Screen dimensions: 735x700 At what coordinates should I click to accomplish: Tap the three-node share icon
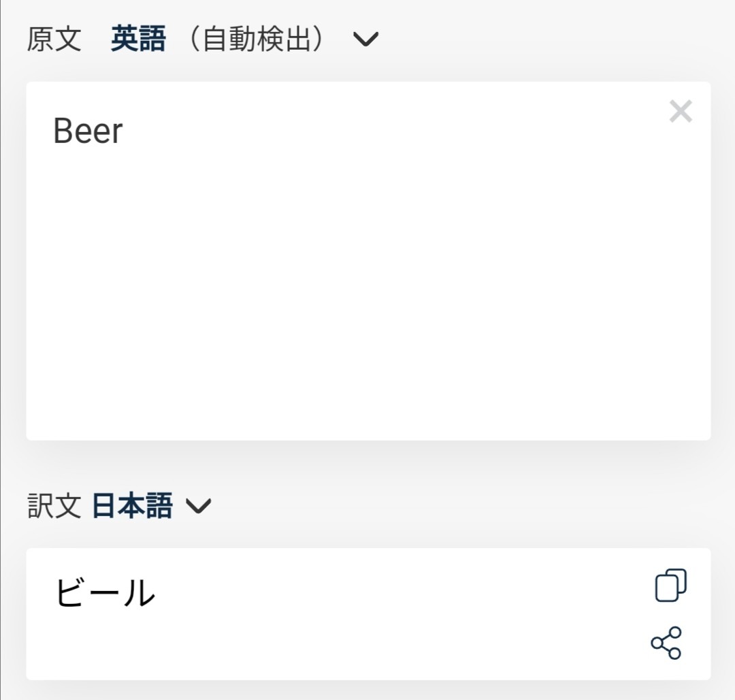click(x=666, y=642)
